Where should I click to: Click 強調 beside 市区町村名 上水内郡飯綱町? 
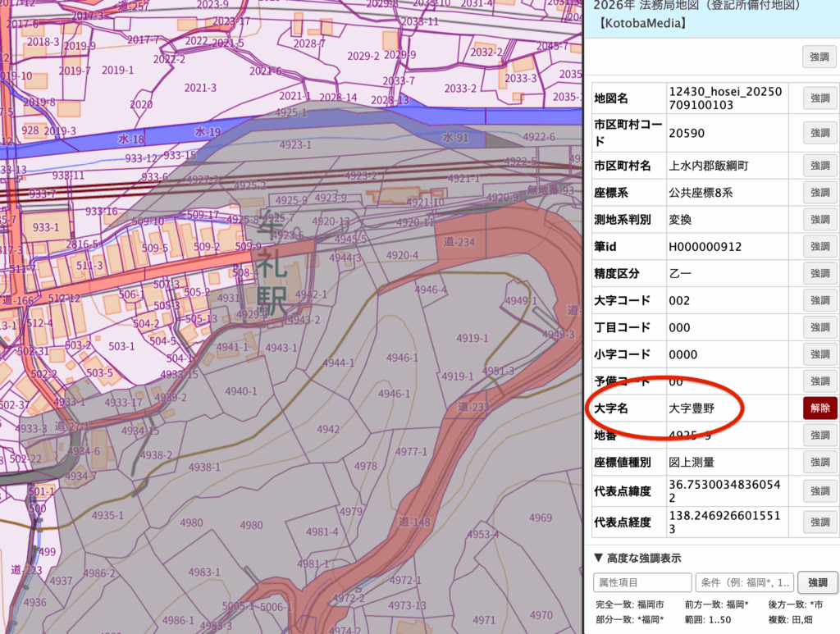click(819, 166)
